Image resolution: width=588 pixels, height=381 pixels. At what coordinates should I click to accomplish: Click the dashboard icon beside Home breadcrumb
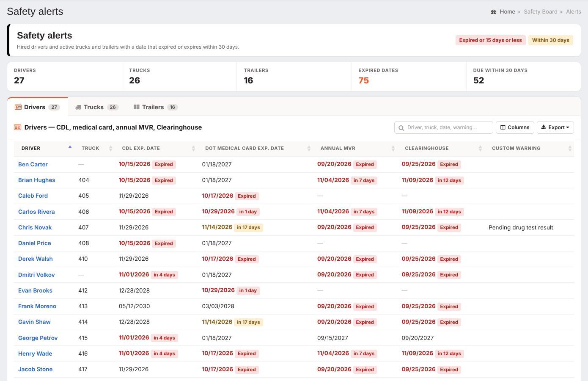[x=493, y=12]
